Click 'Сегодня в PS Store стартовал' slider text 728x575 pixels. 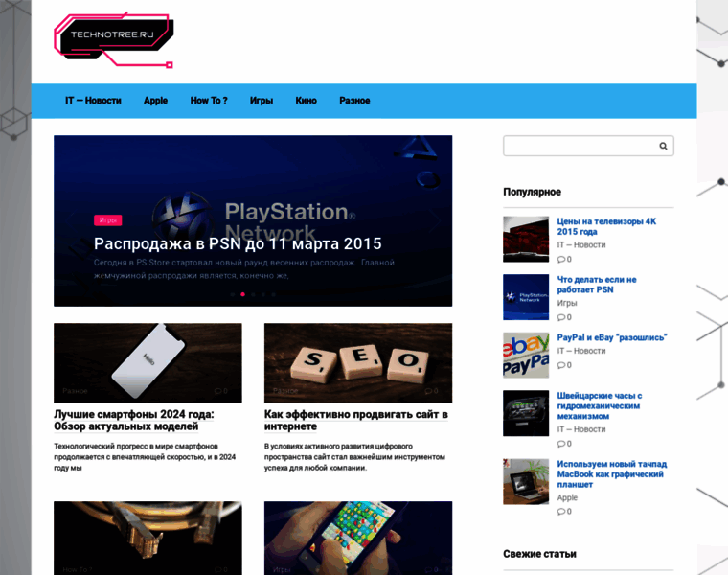(244, 269)
